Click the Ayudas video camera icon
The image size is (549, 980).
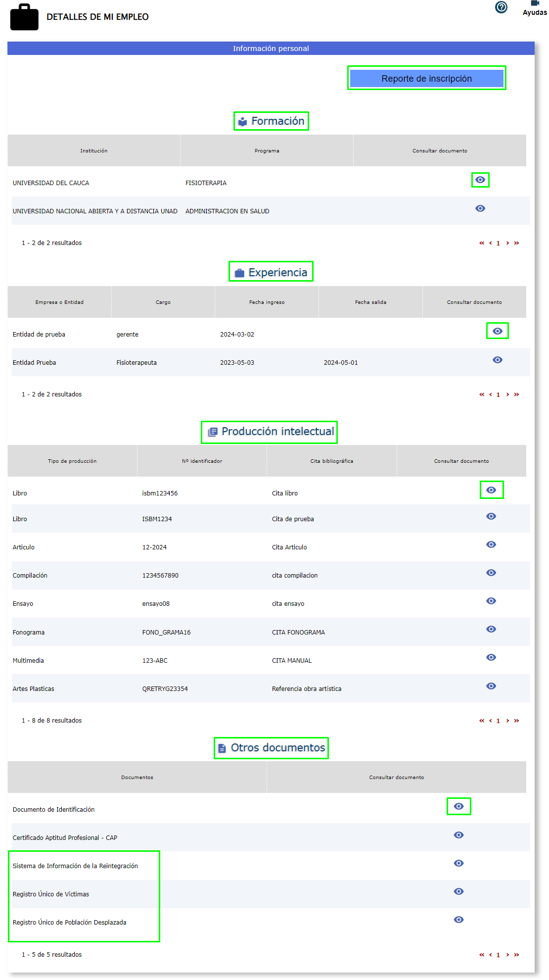(535, 3)
